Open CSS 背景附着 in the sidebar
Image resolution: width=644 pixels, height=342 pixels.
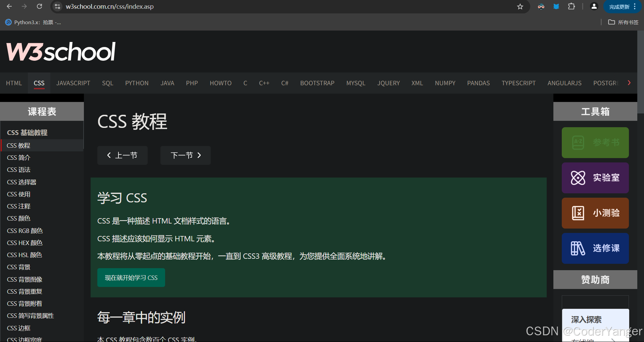point(42,303)
